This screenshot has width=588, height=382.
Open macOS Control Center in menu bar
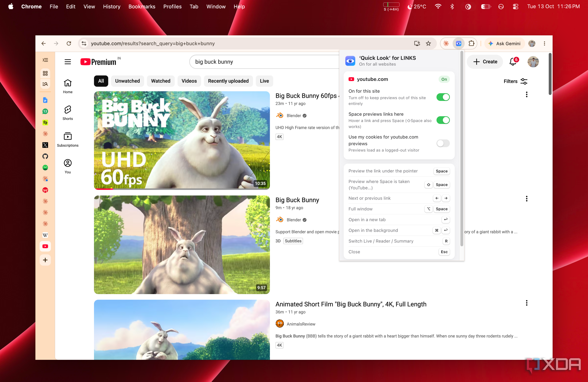coord(515,6)
